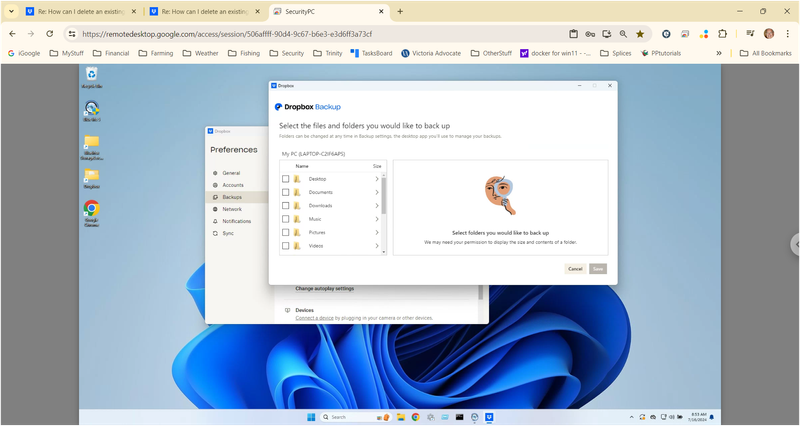
Task: Click Change autoplay settings link
Action: click(x=324, y=289)
